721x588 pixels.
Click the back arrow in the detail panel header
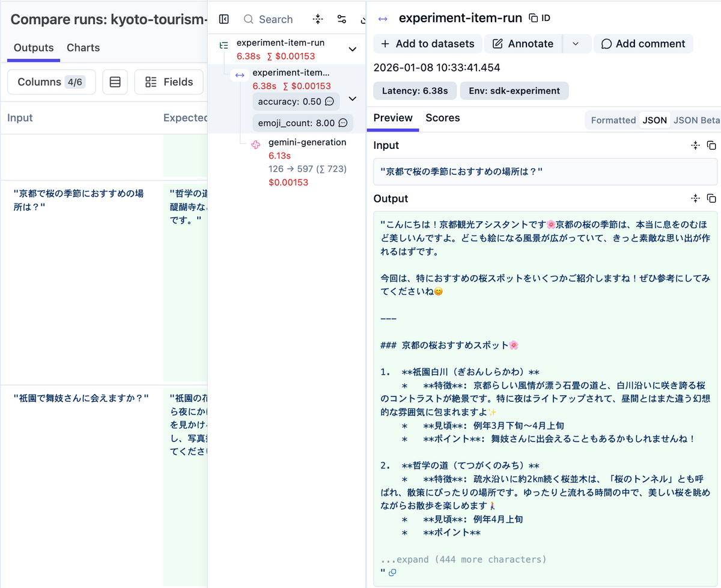point(383,17)
